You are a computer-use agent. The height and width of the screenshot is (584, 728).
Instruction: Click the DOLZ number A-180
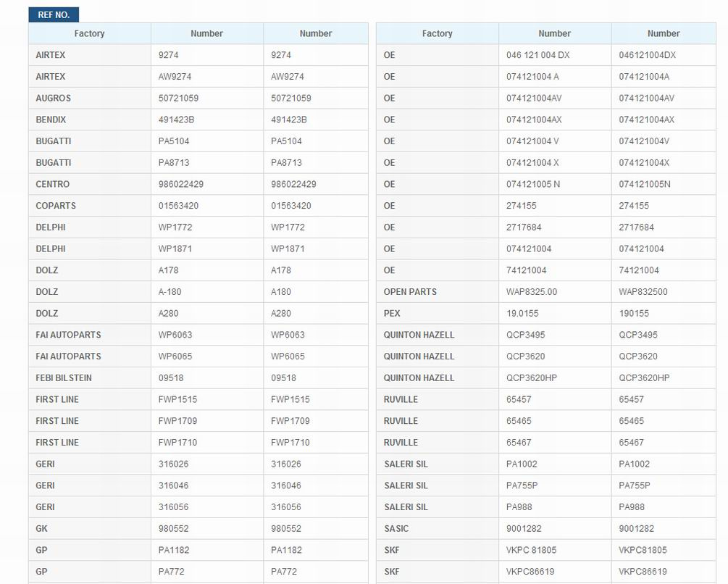click(170, 291)
